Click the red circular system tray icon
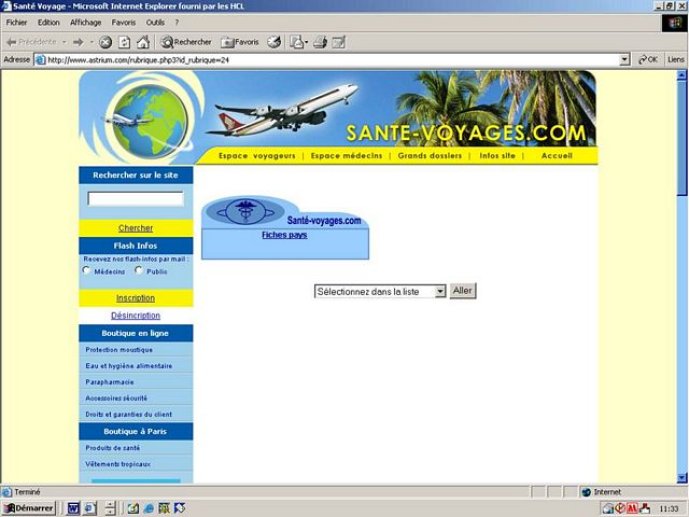 [620, 509]
